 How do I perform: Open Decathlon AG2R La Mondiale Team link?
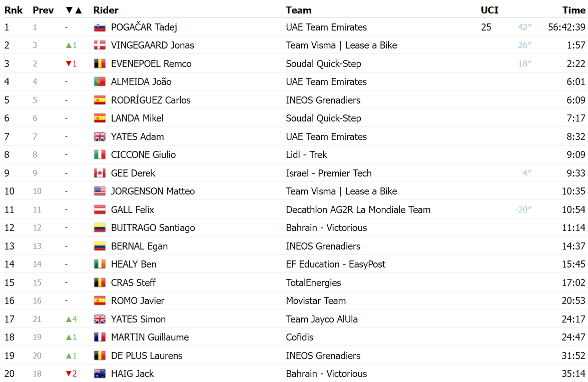358,209
